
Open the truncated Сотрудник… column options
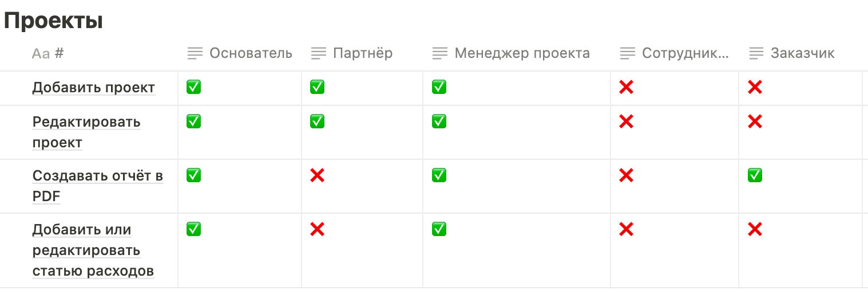coord(685,54)
